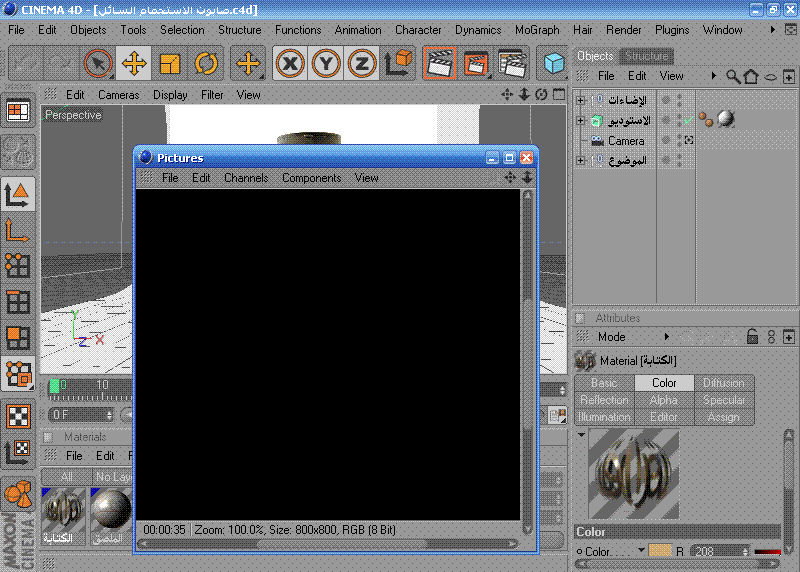
Task: Open the Reflection material tab
Action: point(604,400)
